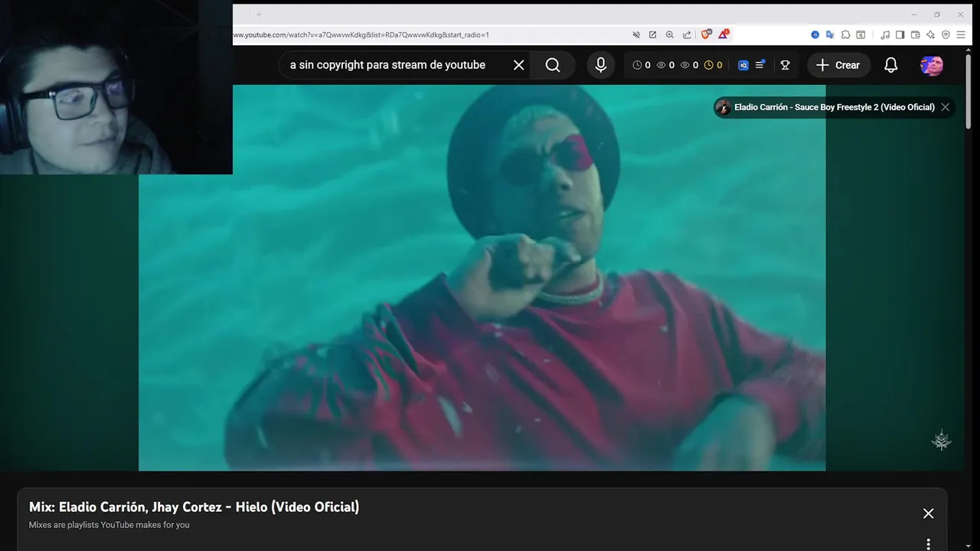The width and height of the screenshot is (980, 551).
Task: Click the YouTube search magnifier button
Action: pyautogui.click(x=553, y=65)
